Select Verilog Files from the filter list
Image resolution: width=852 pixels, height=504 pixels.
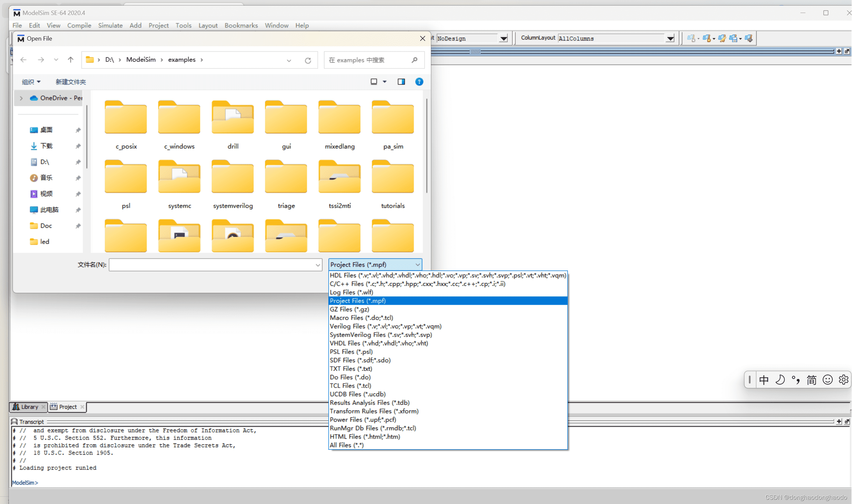coord(386,326)
